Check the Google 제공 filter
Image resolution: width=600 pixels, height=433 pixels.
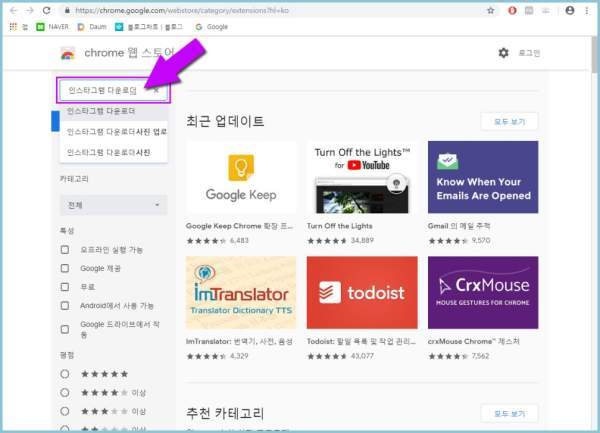tap(65, 268)
